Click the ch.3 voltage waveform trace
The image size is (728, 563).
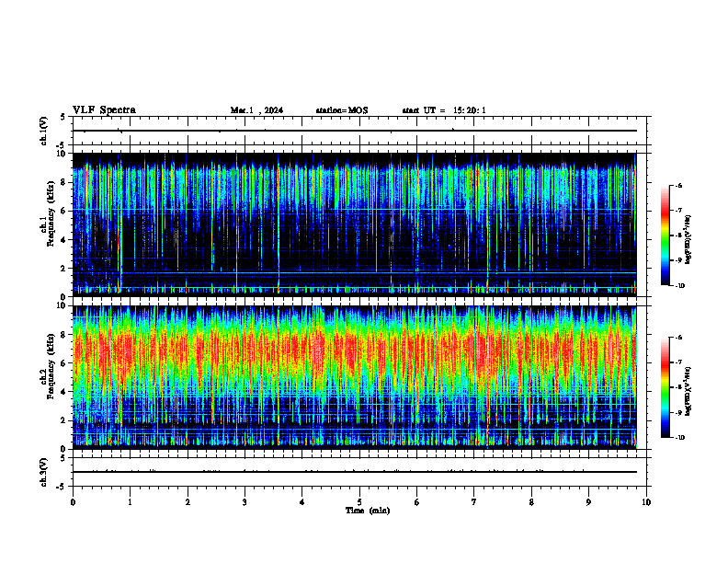[x=355, y=472]
